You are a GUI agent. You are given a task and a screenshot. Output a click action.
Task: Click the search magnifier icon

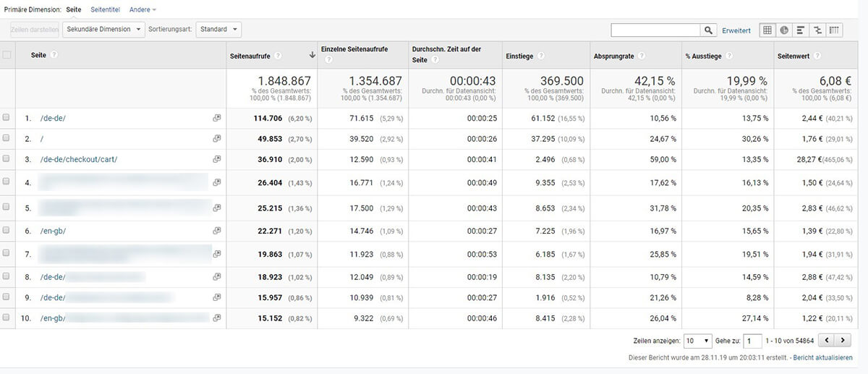pos(708,30)
